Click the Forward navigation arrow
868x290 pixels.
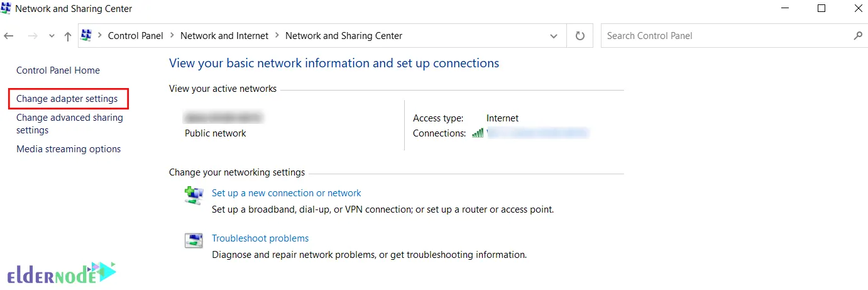click(33, 36)
